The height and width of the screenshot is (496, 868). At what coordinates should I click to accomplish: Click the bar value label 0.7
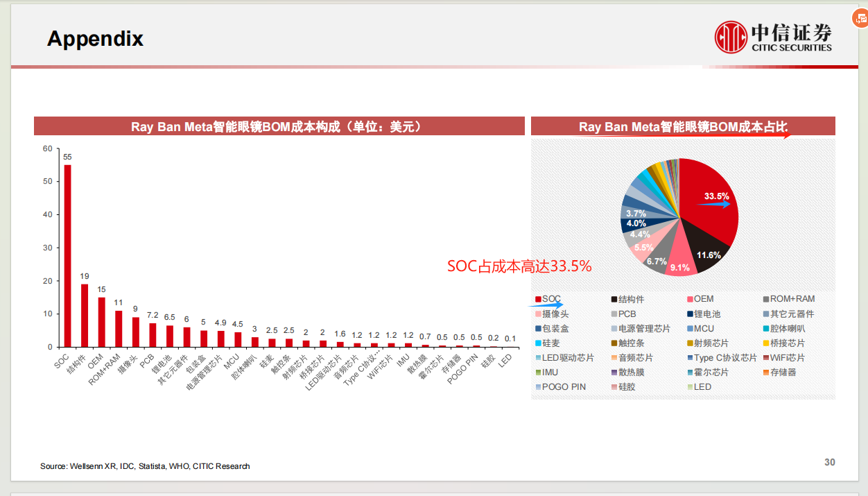[425, 336]
